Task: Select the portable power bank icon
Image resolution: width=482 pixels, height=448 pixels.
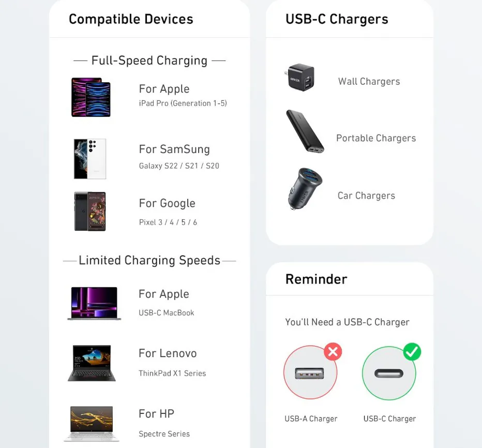Action: [305, 131]
